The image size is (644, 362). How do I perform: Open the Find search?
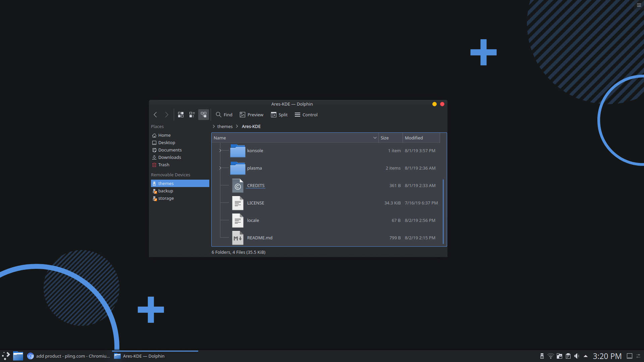pos(224,115)
